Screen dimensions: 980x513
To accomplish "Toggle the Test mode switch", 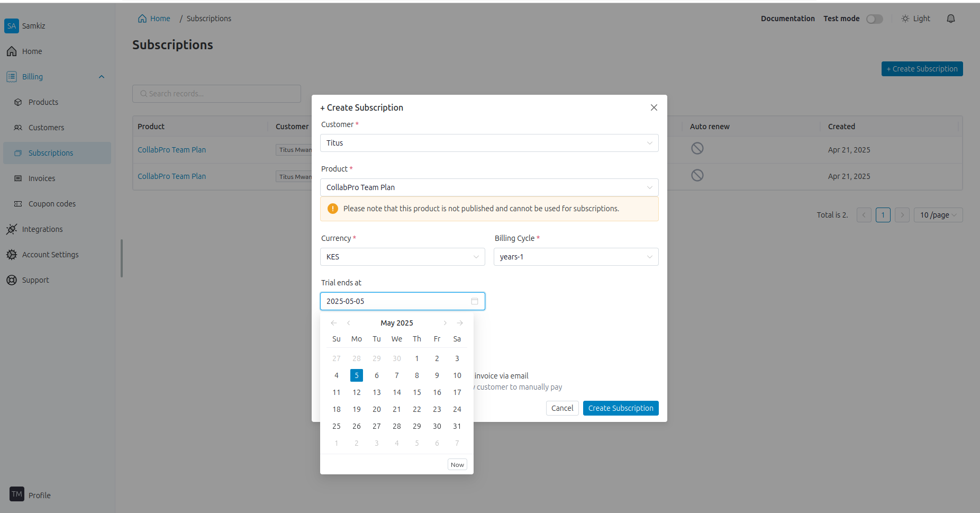I will (x=874, y=19).
